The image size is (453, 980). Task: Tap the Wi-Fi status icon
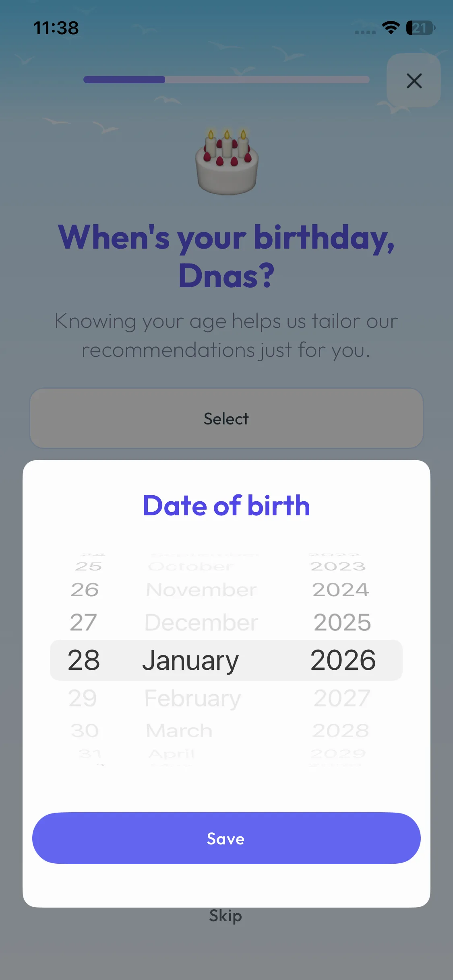coord(391,28)
